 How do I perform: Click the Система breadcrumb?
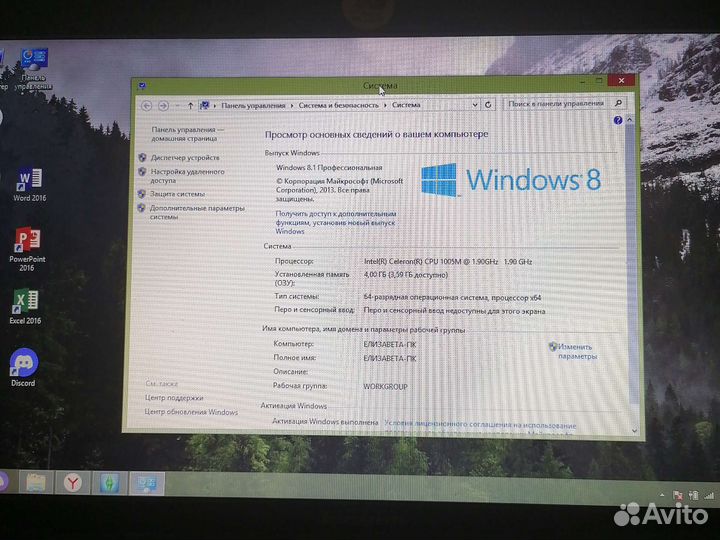pyautogui.click(x=406, y=105)
